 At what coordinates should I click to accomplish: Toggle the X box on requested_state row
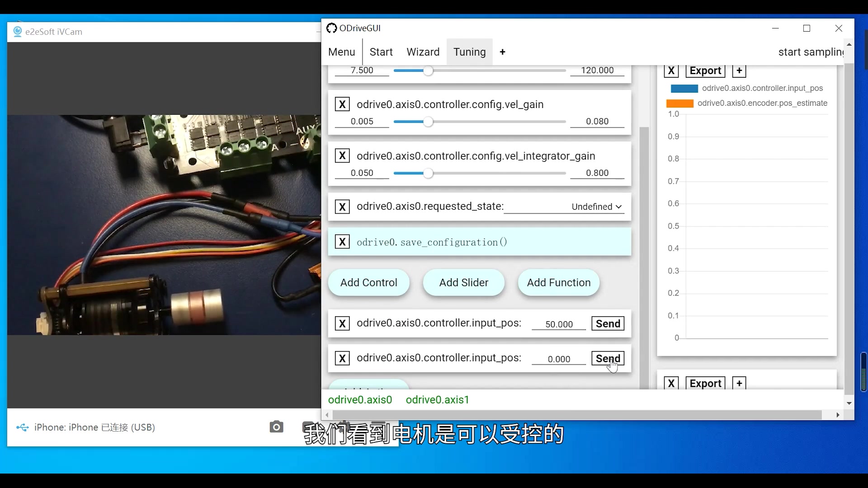(342, 206)
